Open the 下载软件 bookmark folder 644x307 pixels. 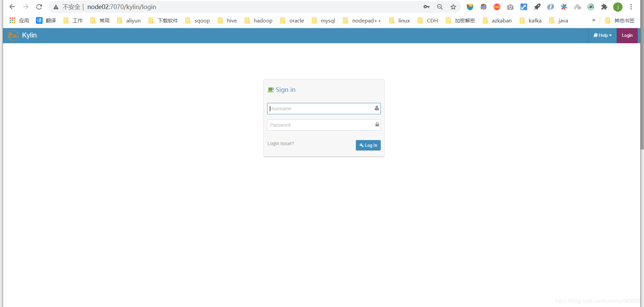point(163,20)
